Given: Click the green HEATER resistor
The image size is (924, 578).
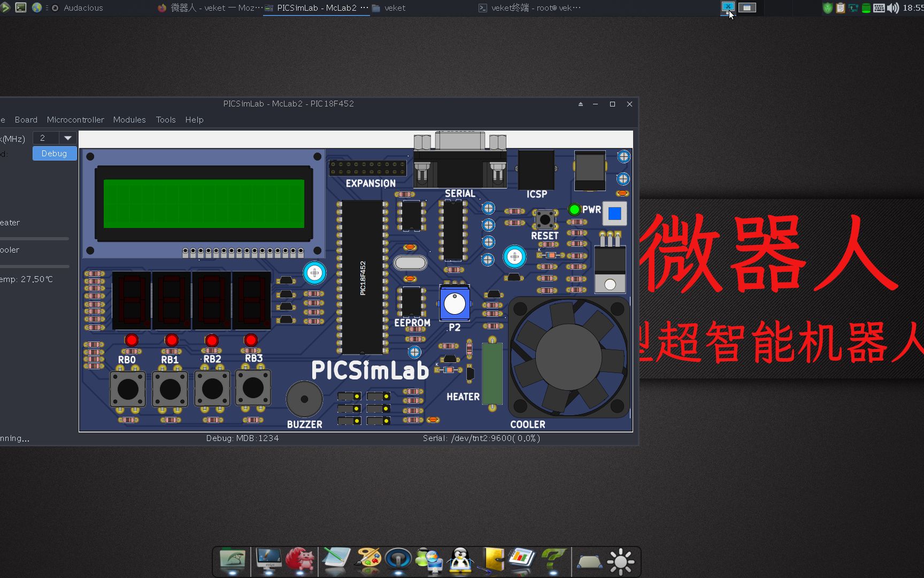Looking at the screenshot, I should [x=492, y=374].
